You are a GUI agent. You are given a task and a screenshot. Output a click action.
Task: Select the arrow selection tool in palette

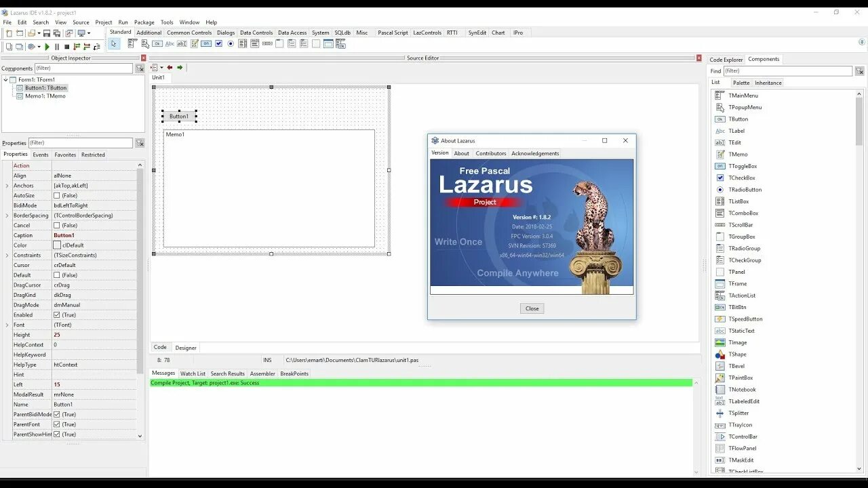pos(113,43)
